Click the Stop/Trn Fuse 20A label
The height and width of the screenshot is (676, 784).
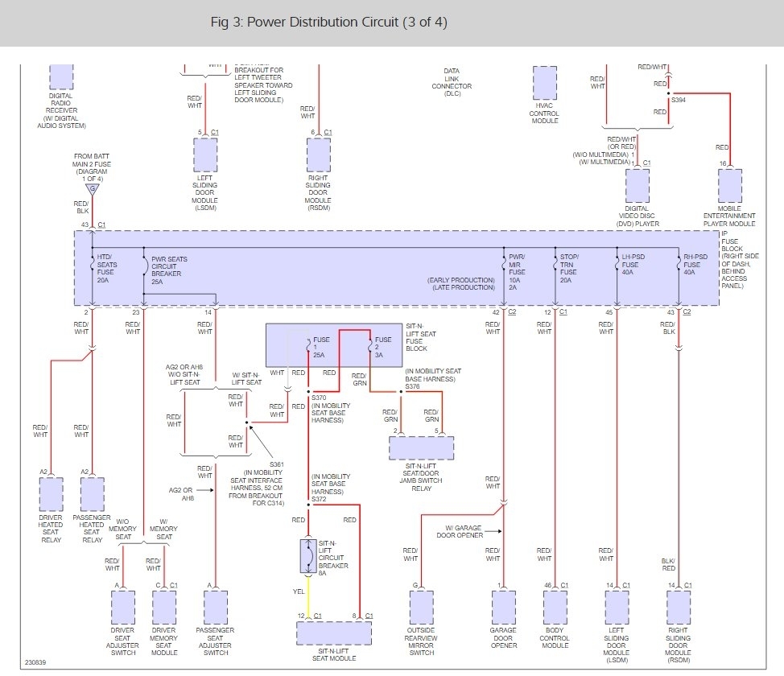tap(569, 269)
